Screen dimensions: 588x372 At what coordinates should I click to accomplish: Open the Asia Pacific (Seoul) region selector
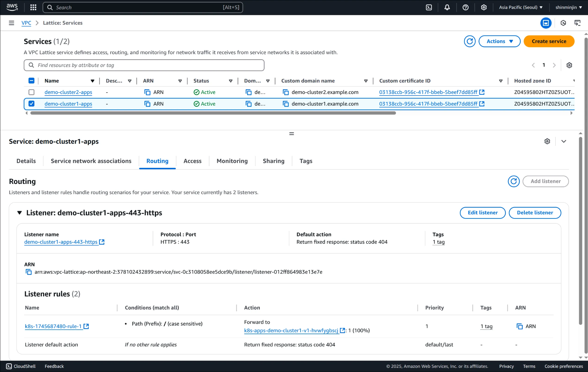coord(521,7)
